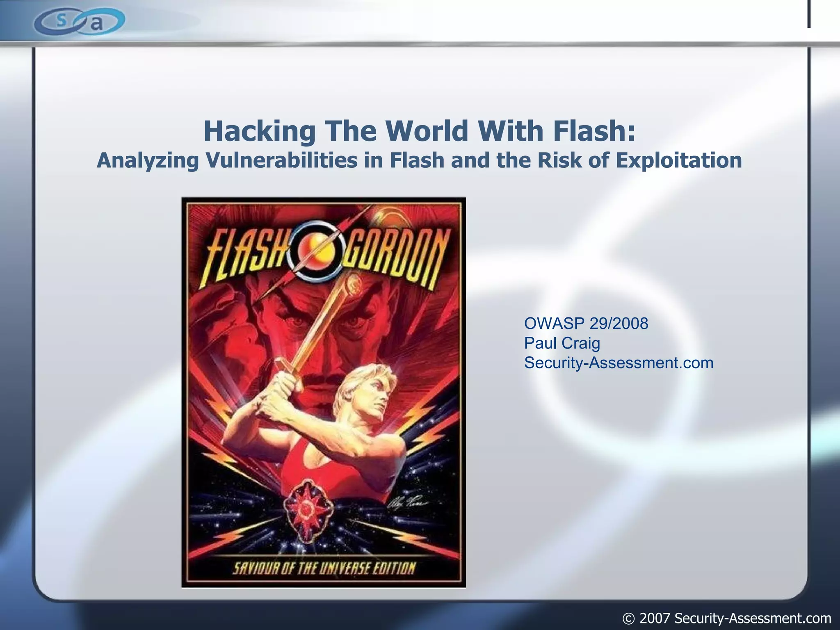
Task: Click the '2007 Security-Assessment.com' footer text
Action: (735, 618)
